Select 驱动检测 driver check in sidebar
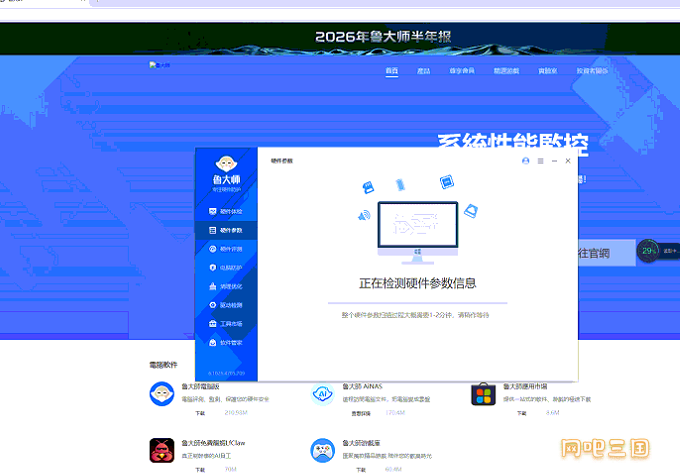The image size is (680, 473). 226,305
